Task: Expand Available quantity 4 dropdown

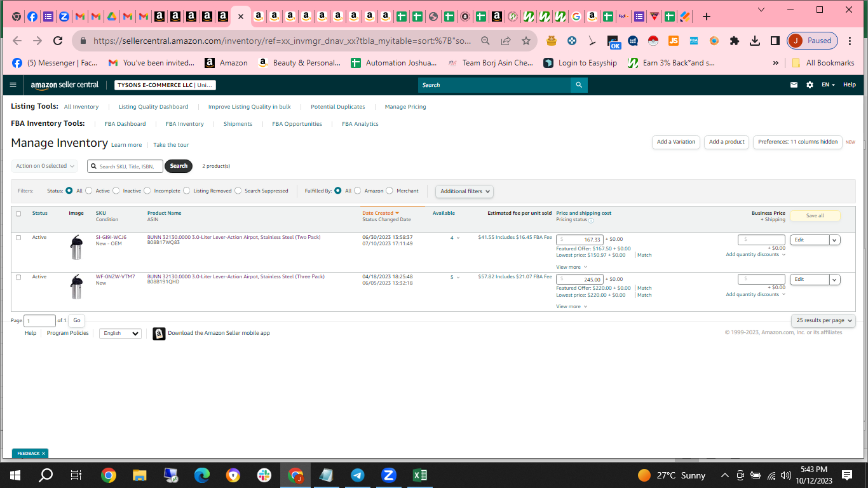Action: pos(455,238)
